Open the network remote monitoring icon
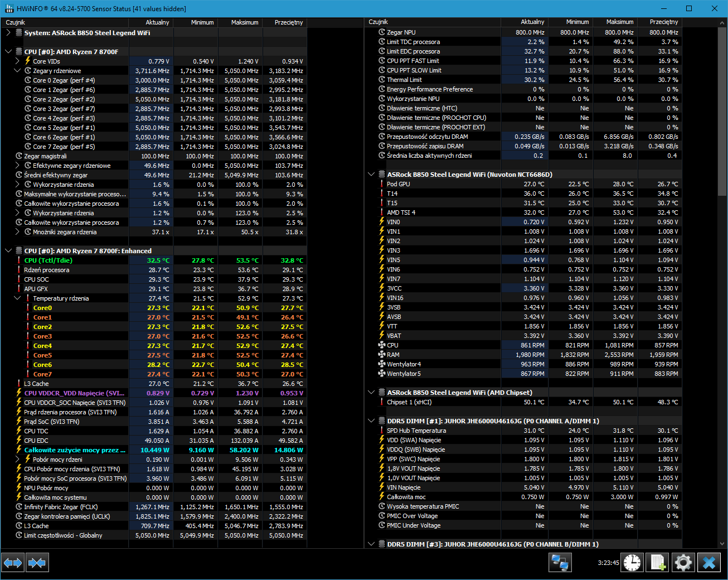Viewport: 728px width, 580px height. pos(560,563)
